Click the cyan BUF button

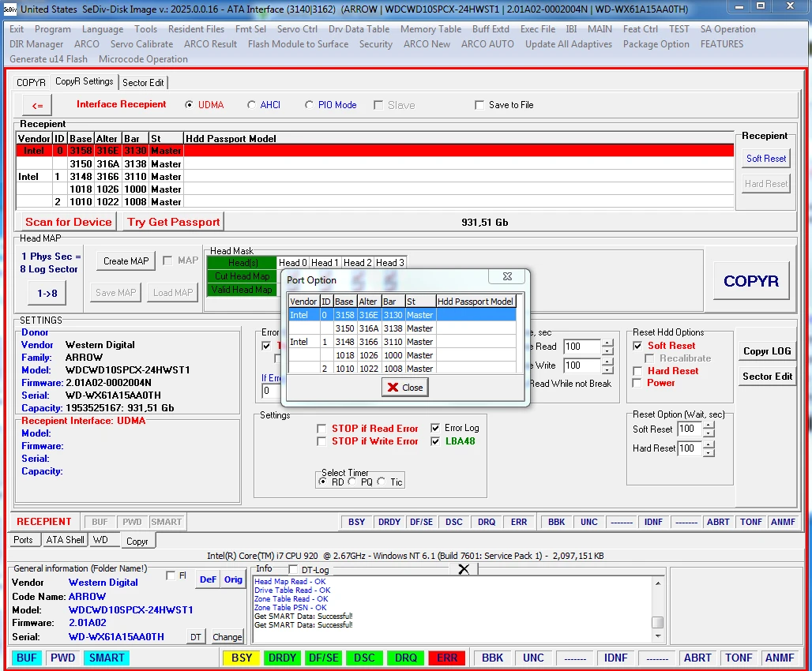[26, 658]
